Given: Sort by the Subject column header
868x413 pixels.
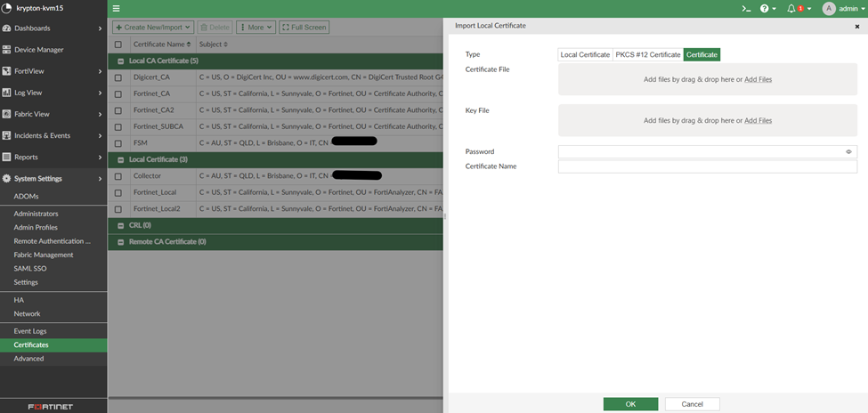Looking at the screenshot, I should tap(213, 45).
